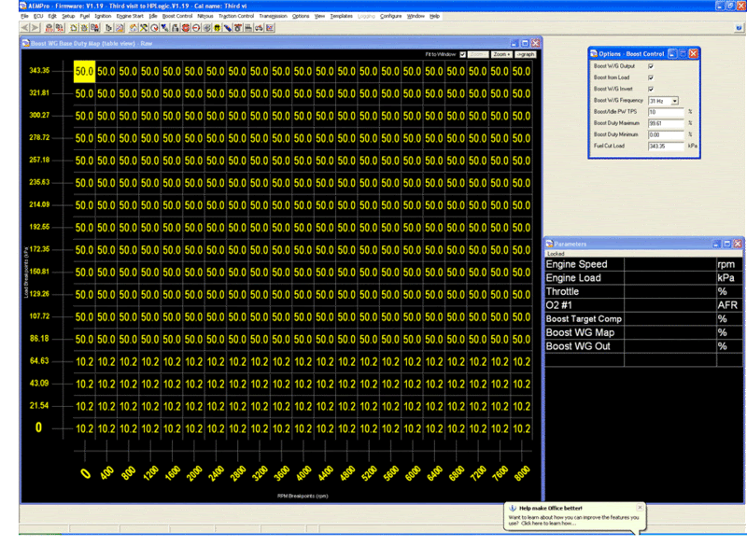The width and height of the screenshot is (747, 560).
Task: Click the red car toolbar icon
Action: click(x=259, y=28)
